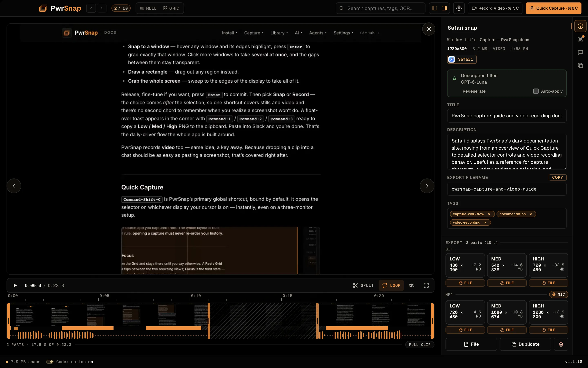Remove the documentation tag
Screen dimensions: 588x368
[531, 214]
